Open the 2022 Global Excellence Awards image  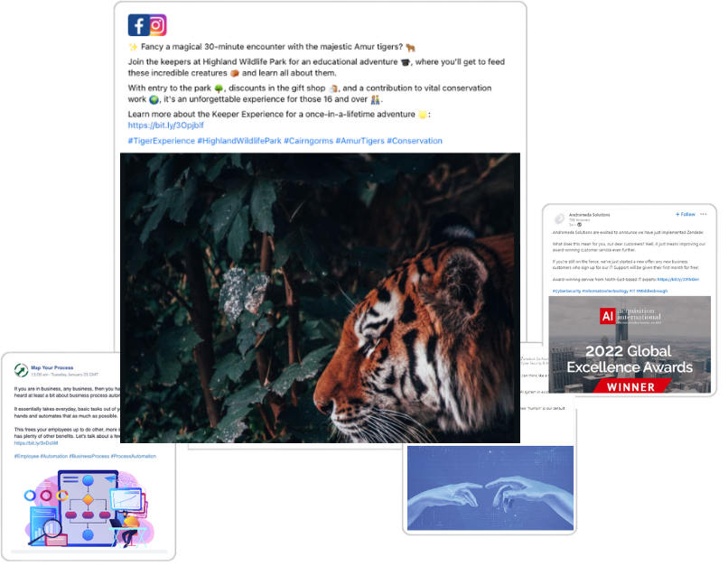coord(630,346)
